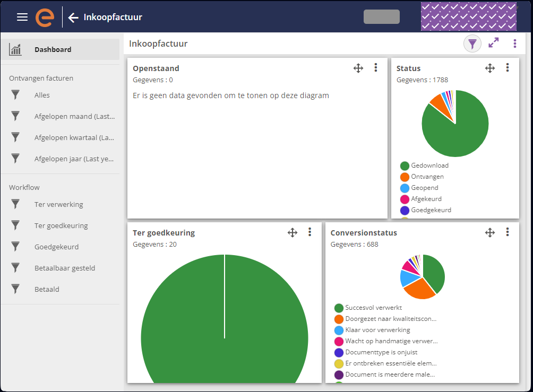
Task: Toggle the Gedownload legend swatch
Action: (405, 166)
